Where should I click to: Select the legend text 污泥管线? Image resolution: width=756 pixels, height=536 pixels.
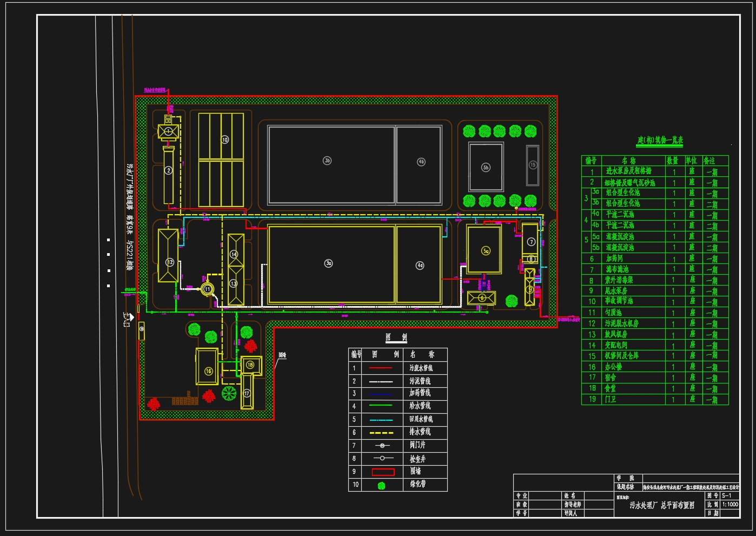(420, 381)
